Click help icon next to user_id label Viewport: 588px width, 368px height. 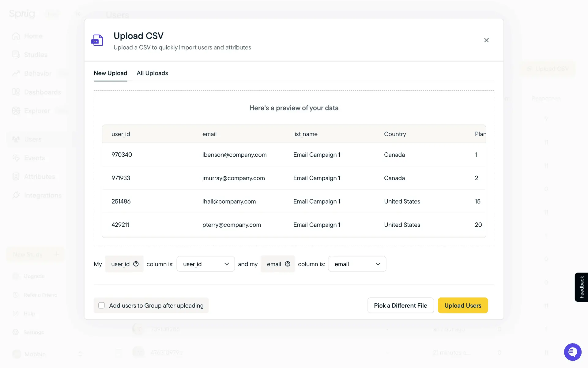coord(136,264)
